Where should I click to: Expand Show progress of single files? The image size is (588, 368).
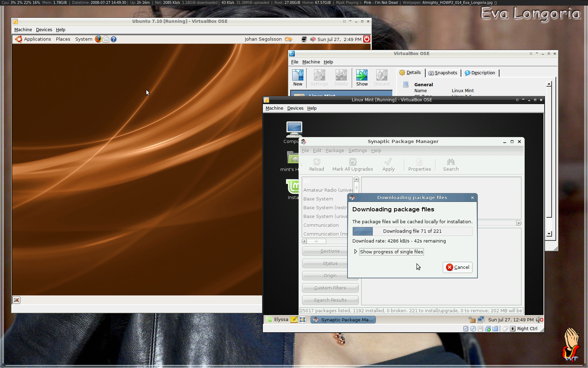pyautogui.click(x=356, y=252)
